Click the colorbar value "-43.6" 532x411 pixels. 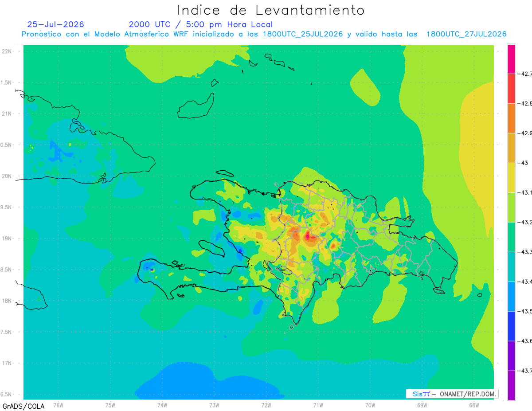click(x=524, y=341)
